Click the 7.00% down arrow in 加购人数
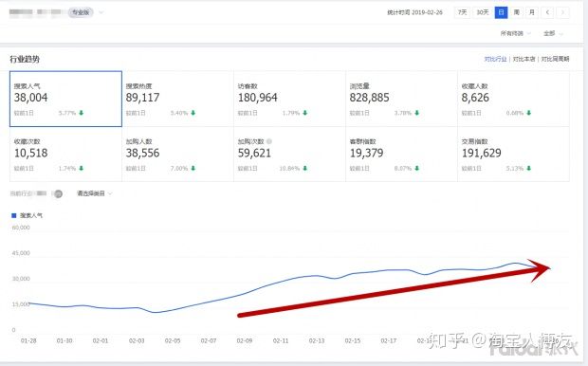588x366 pixels. 193,168
